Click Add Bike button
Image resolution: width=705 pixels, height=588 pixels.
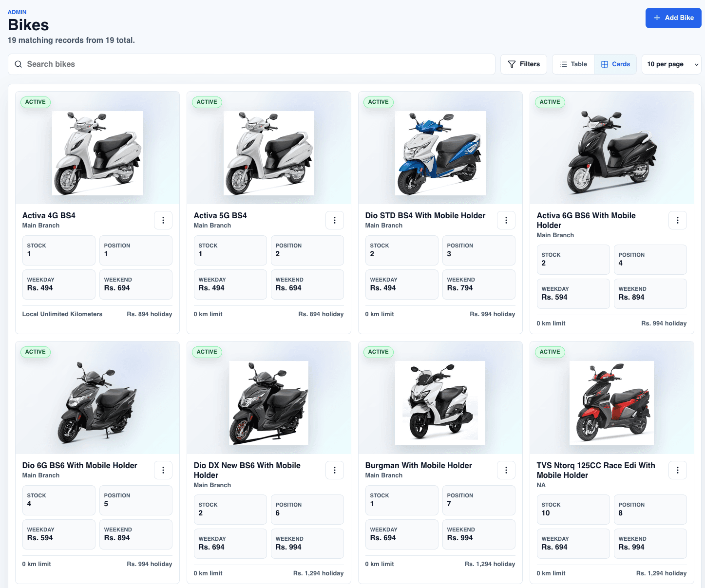pos(673,18)
